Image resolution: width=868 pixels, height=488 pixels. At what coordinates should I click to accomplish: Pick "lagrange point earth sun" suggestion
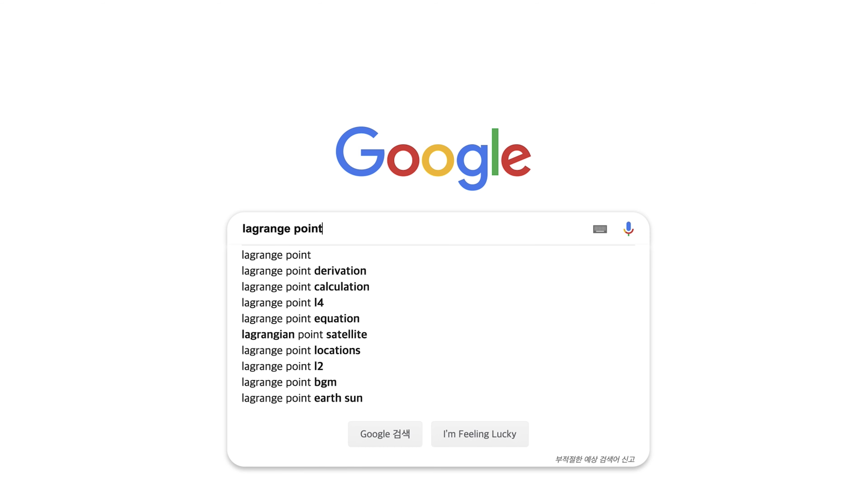pyautogui.click(x=438, y=398)
